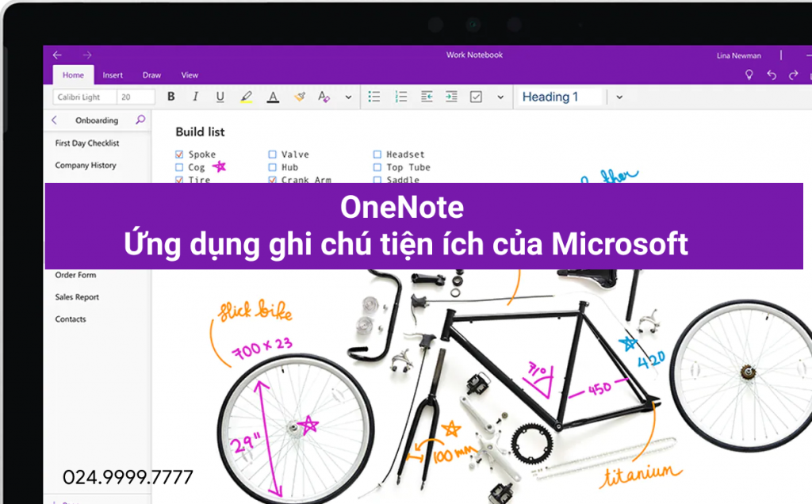Check the Valve checkbox

pyautogui.click(x=270, y=154)
